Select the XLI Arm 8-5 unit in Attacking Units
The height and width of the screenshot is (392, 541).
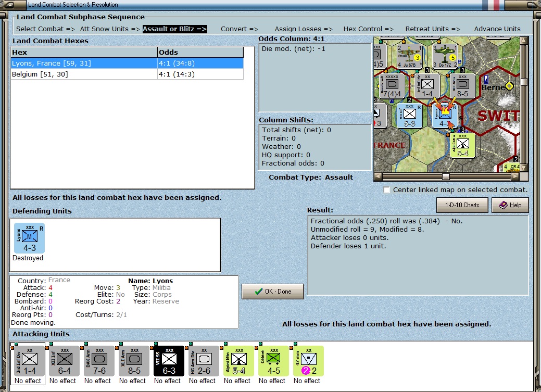coord(134,361)
